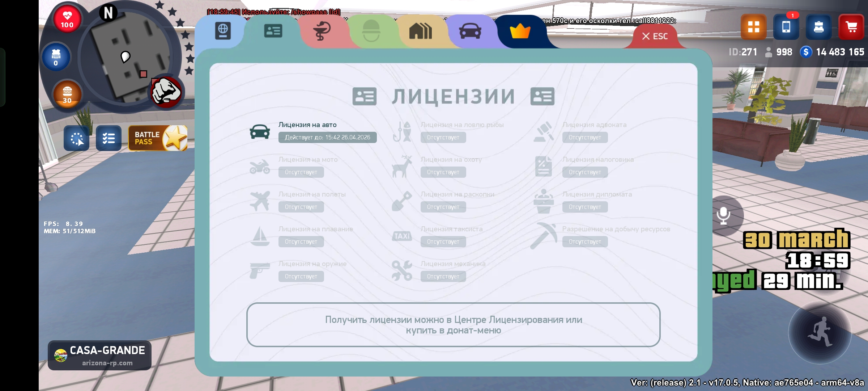Tap the fist weapon selector icon
868x391 pixels.
pos(166,92)
